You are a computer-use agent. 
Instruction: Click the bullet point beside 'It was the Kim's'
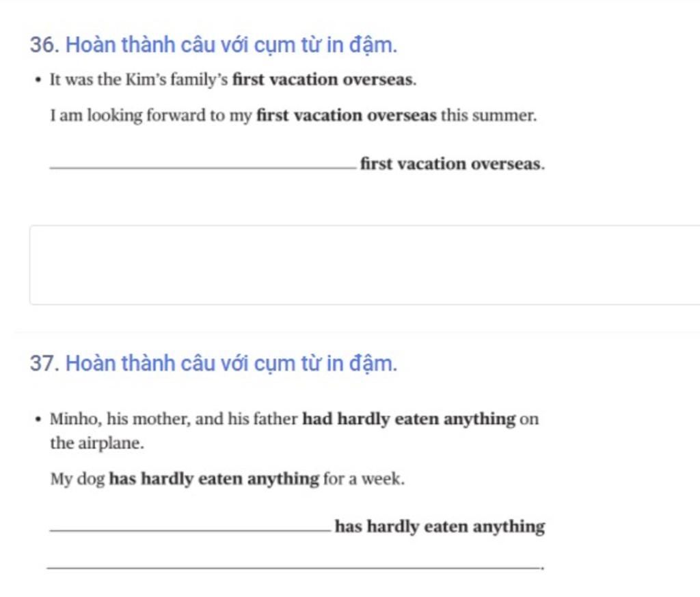(x=38, y=81)
